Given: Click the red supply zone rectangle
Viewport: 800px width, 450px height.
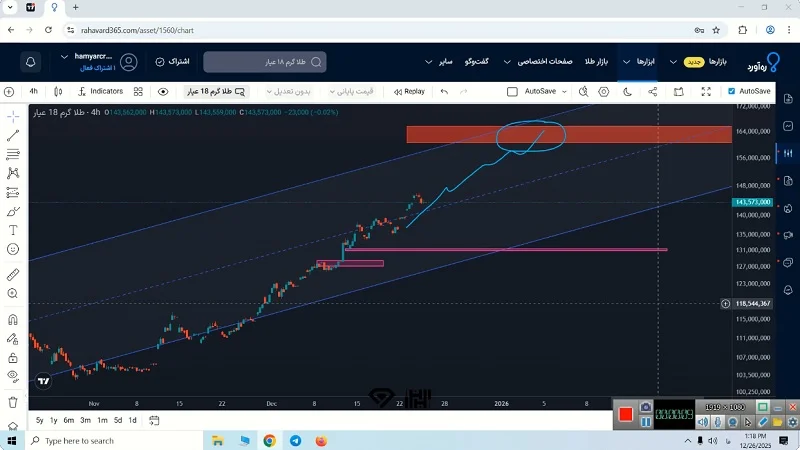Looking at the screenshot, I should coord(460,135).
